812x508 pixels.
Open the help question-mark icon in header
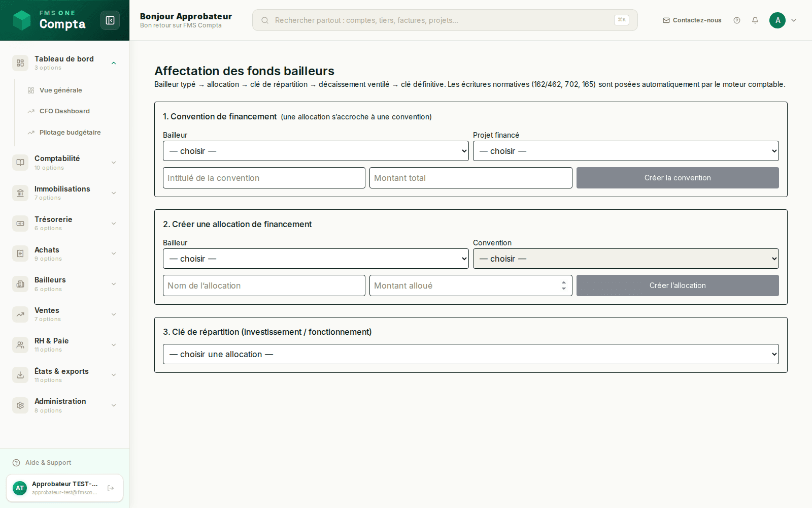[x=737, y=20]
